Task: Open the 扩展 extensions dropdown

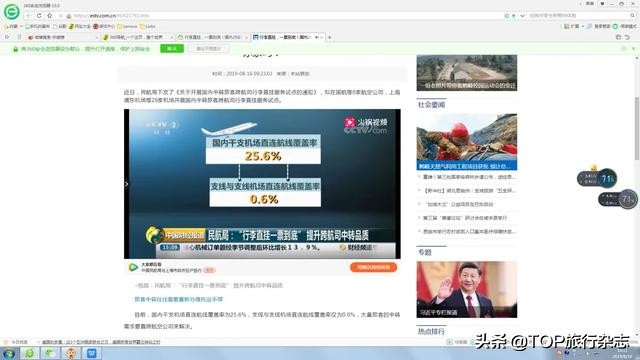Action: [x=574, y=26]
